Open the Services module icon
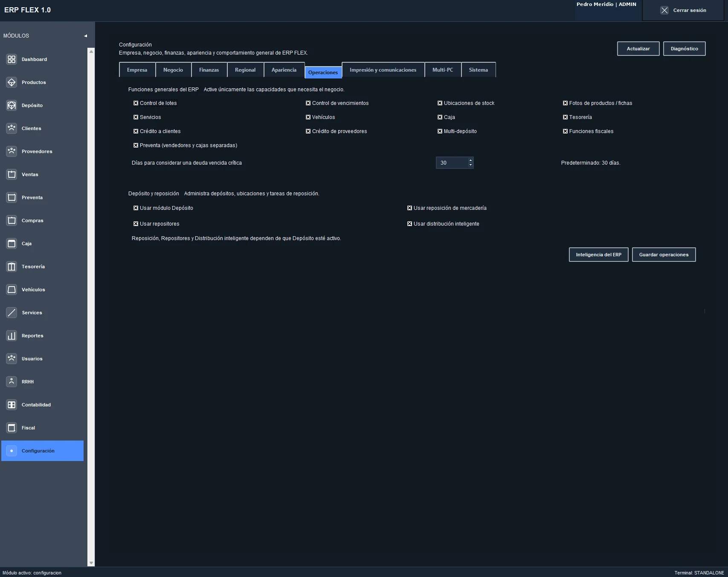 [x=12, y=313]
